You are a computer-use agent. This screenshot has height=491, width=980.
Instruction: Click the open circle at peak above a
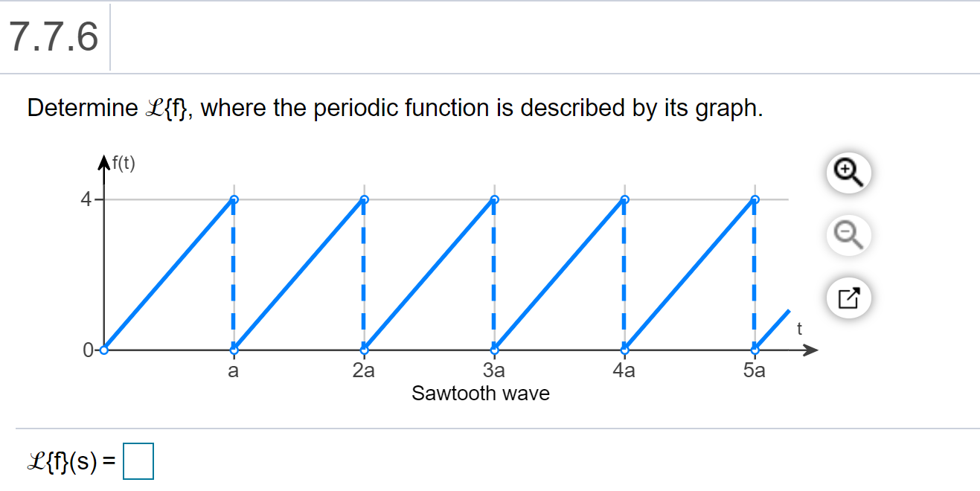[x=234, y=198]
